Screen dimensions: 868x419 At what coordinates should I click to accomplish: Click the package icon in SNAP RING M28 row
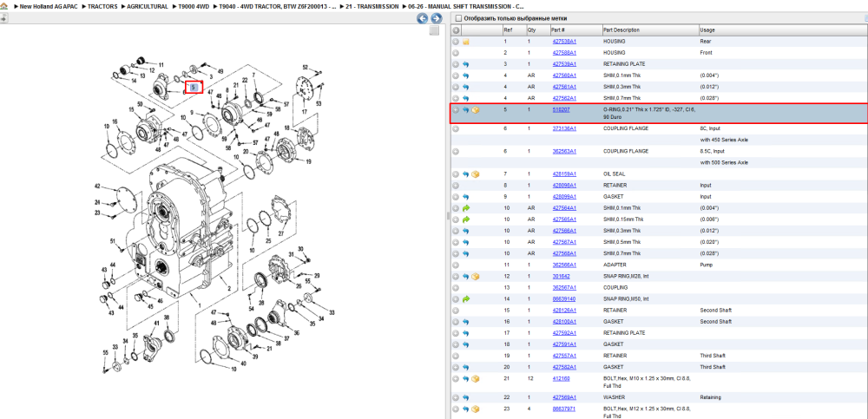coord(476,276)
